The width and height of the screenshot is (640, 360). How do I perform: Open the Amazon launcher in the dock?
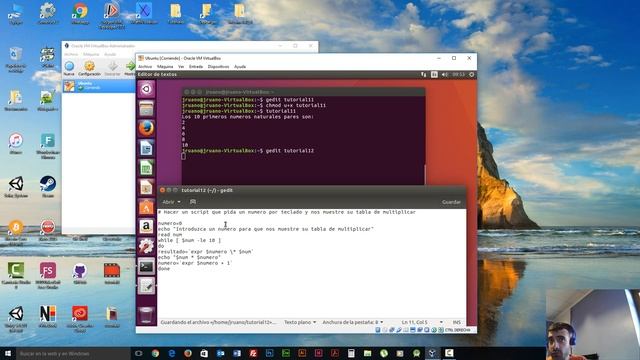tap(146, 227)
